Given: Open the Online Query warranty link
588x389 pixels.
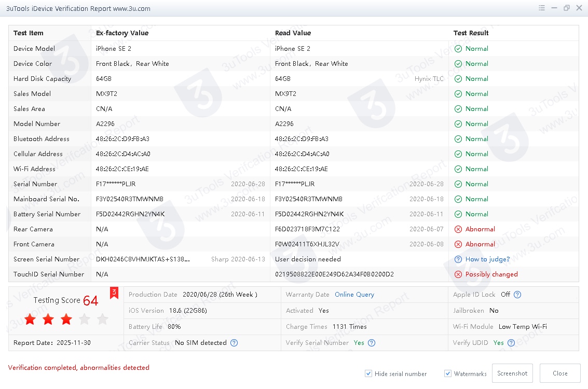Looking at the screenshot, I should pyautogui.click(x=354, y=295).
